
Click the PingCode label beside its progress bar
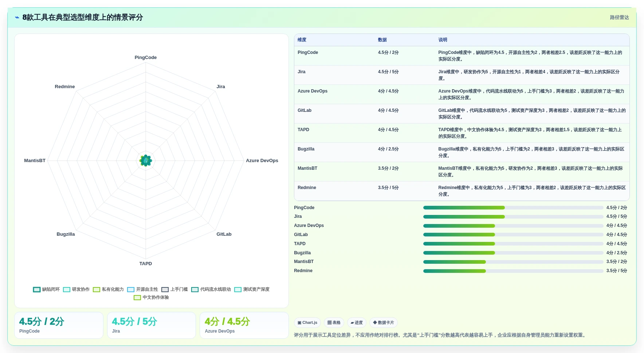304,208
